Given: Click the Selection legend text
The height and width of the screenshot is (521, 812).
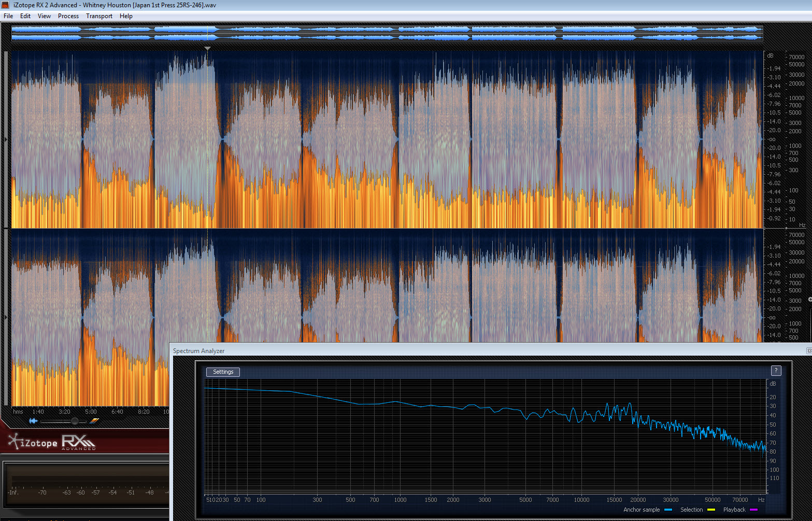Looking at the screenshot, I should coord(691,510).
